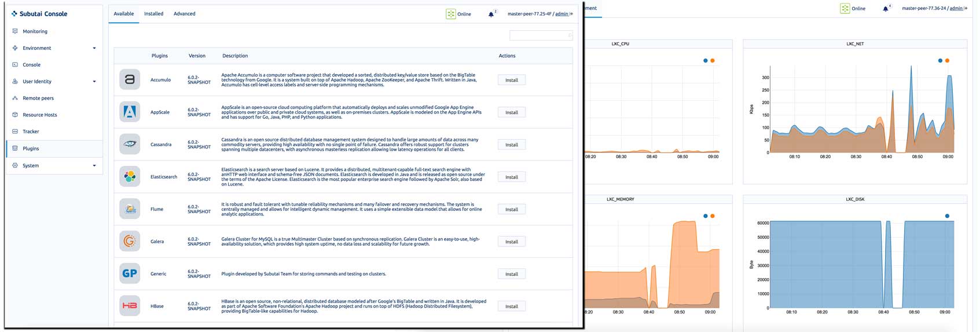The height and width of the screenshot is (332, 980).
Task: Install the Generic plugin
Action: pos(512,274)
